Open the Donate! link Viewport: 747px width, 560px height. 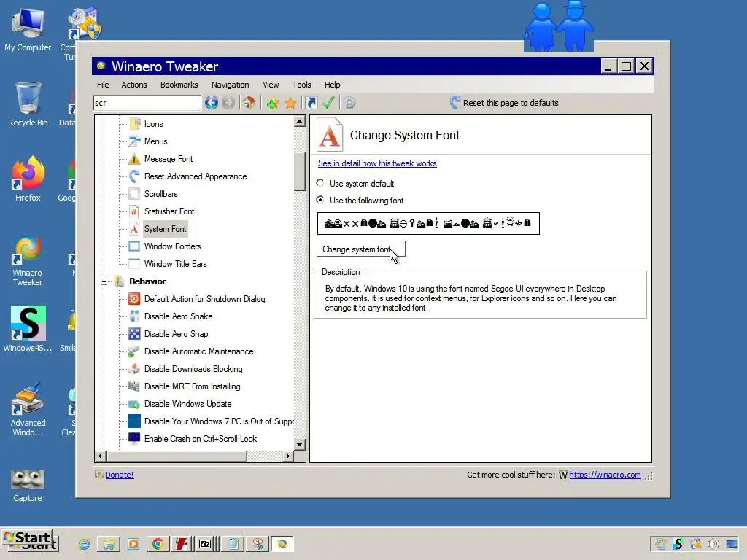pyautogui.click(x=119, y=475)
